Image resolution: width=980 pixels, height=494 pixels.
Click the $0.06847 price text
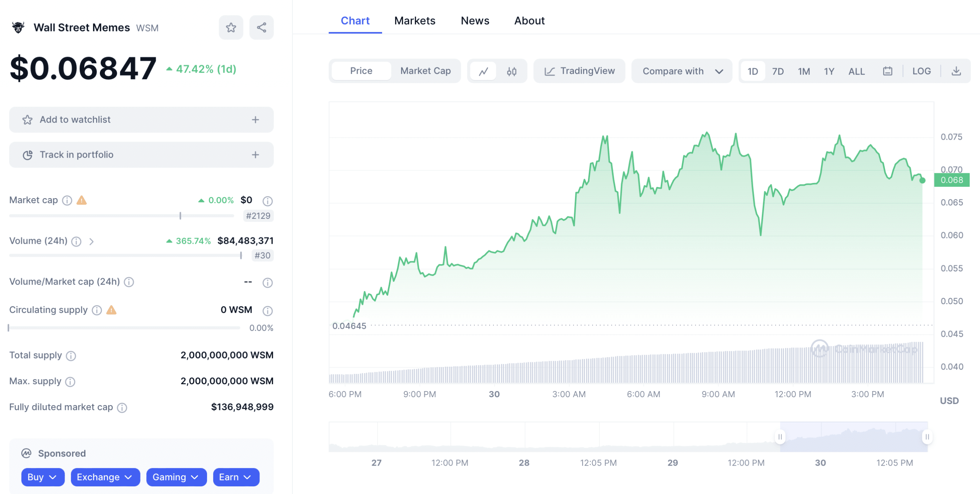coord(83,68)
